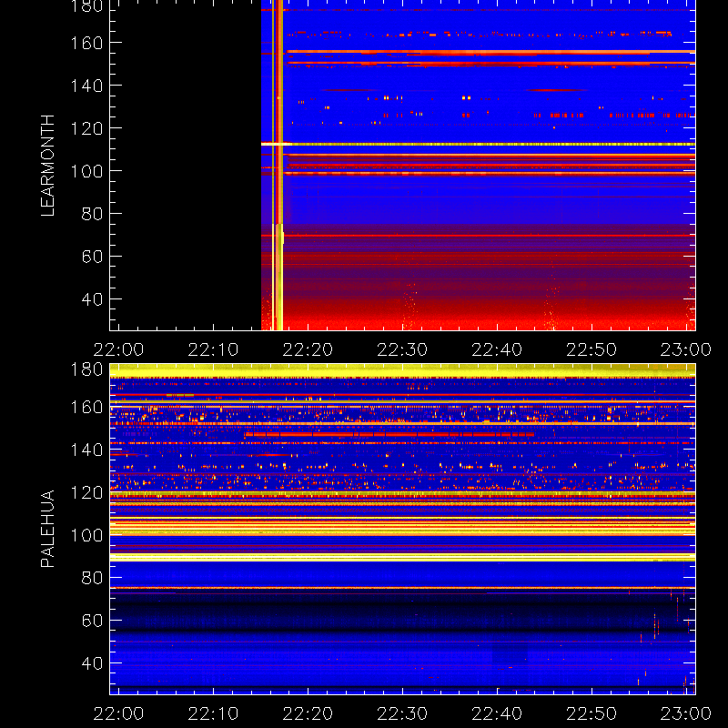Choose Palehua plot's 23:00 time label
The image size is (728, 728).
click(686, 713)
